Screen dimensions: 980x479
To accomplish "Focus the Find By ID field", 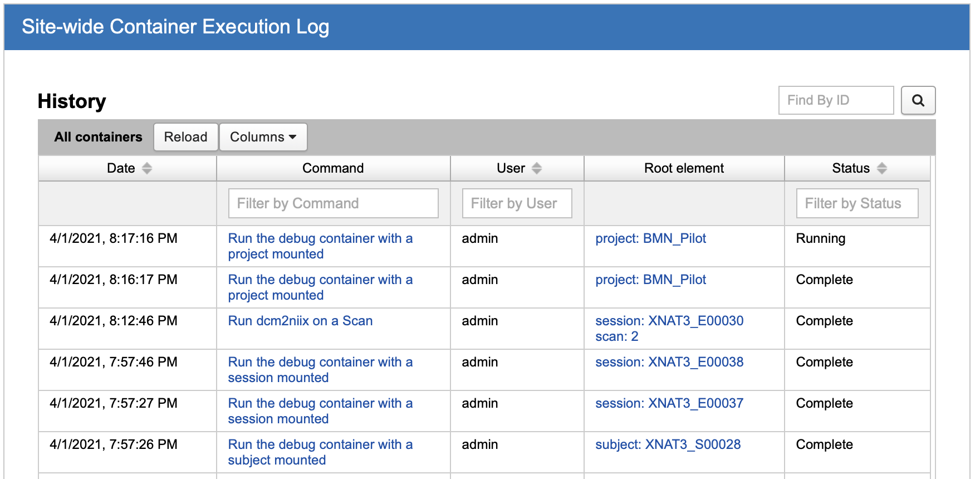I will pyautogui.click(x=835, y=100).
